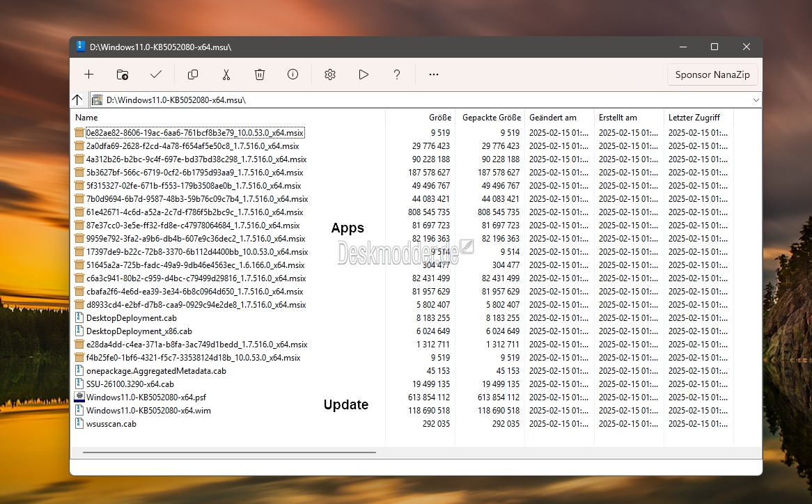
Task: Select 87e37cc0-3e5e-ff32 msix file name
Action: coord(193,225)
